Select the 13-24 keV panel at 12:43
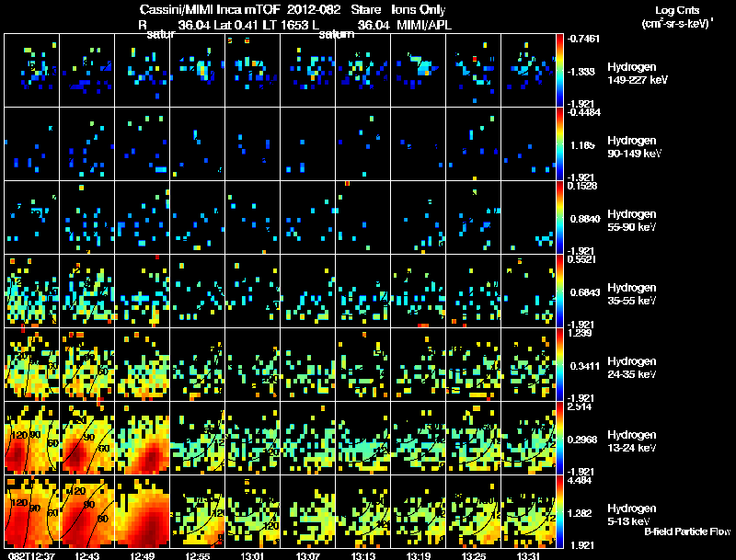 [86, 438]
